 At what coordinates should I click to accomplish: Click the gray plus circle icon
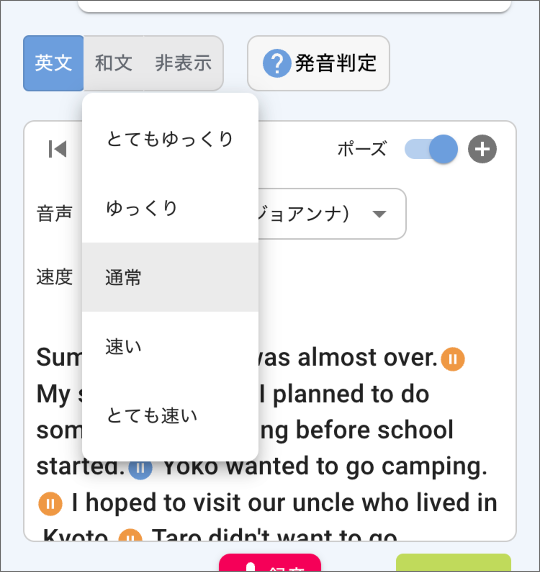coord(482,149)
